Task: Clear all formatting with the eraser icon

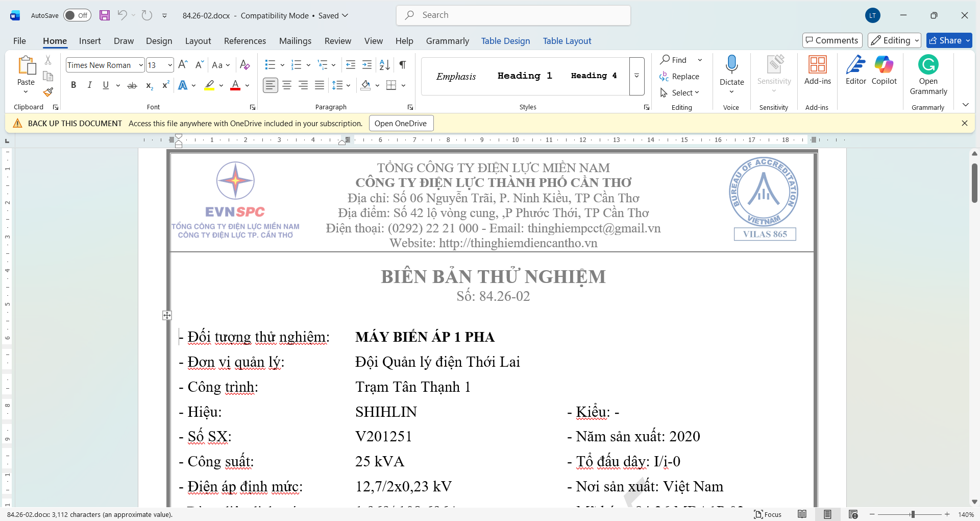Action: (x=244, y=65)
